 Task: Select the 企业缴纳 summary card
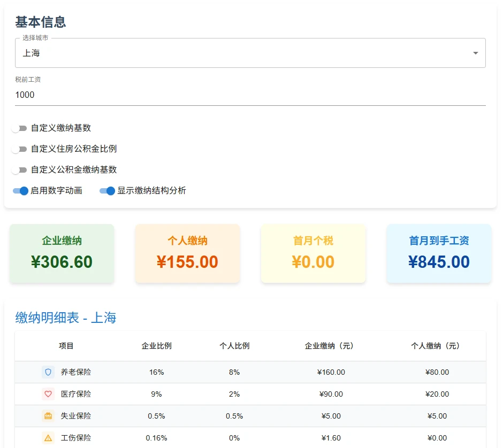pyautogui.click(x=62, y=253)
